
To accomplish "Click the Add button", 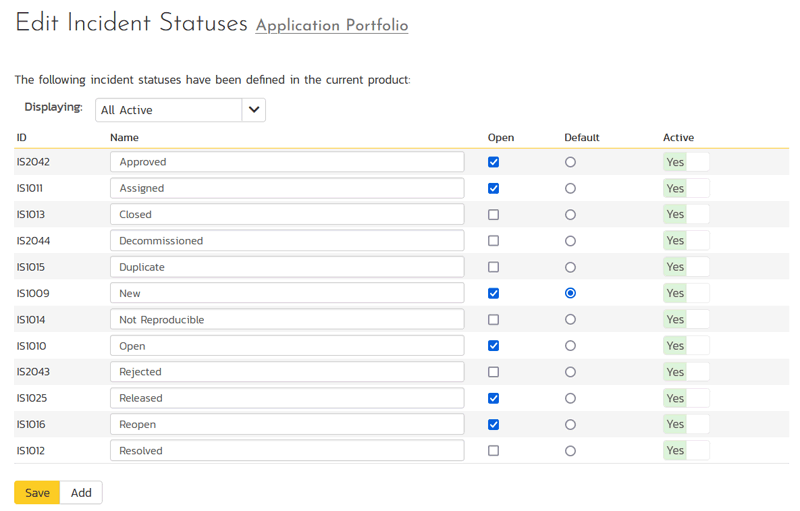I will click(x=81, y=493).
